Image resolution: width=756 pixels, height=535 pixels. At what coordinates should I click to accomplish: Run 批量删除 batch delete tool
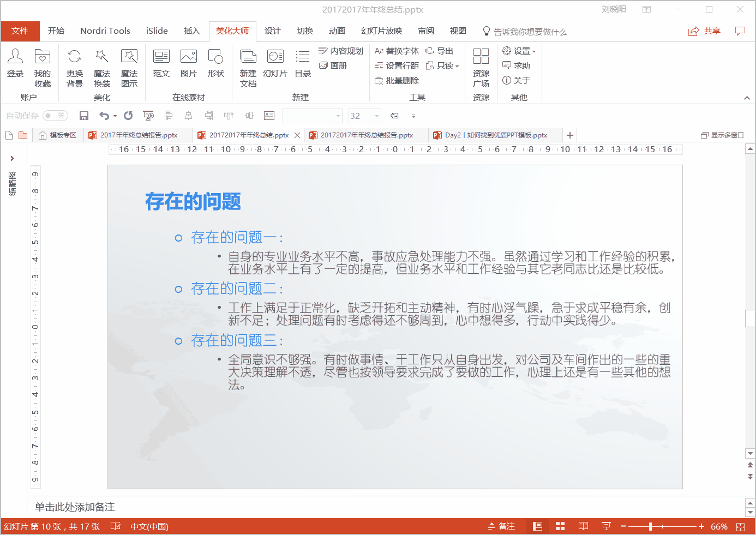pos(398,80)
